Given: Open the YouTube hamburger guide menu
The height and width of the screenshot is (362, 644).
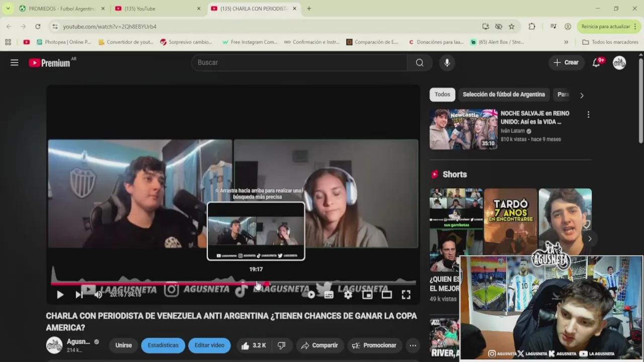Looking at the screenshot, I should pos(14,62).
